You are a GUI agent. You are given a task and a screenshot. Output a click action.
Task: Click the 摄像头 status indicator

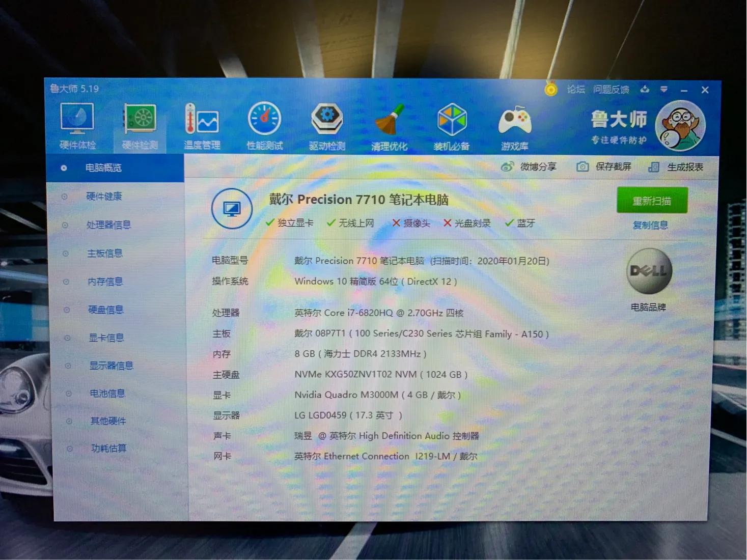click(411, 223)
